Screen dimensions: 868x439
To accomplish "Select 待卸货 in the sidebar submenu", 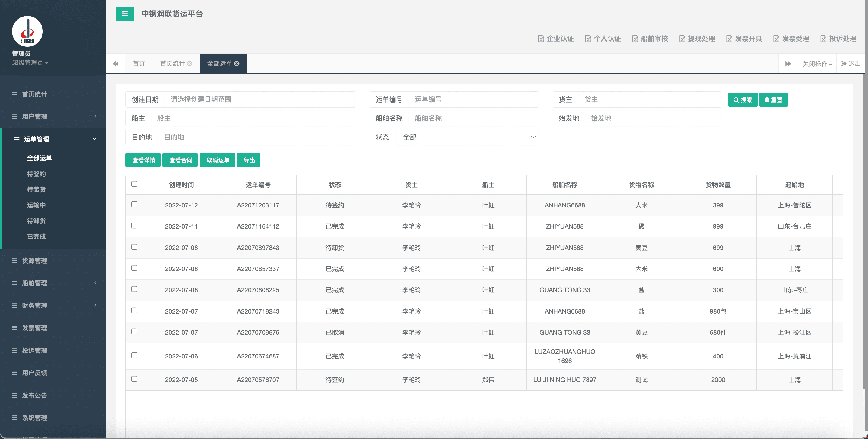I will point(36,221).
